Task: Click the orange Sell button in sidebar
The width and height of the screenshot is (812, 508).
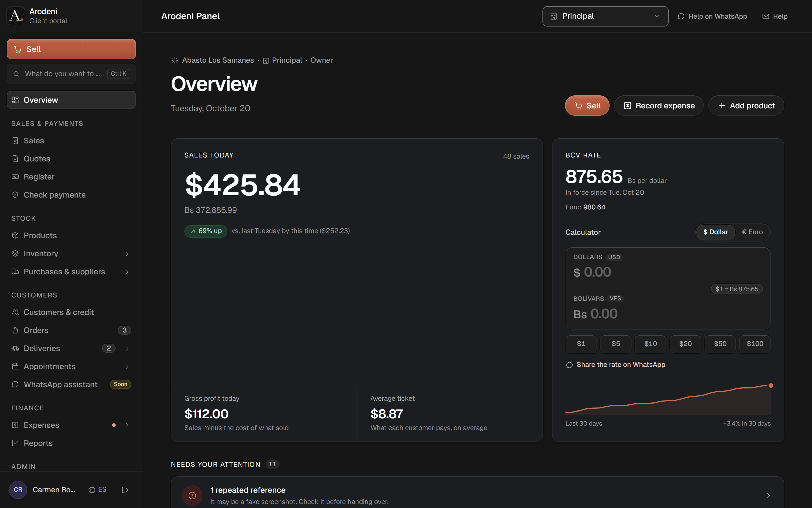Action: 71,49
